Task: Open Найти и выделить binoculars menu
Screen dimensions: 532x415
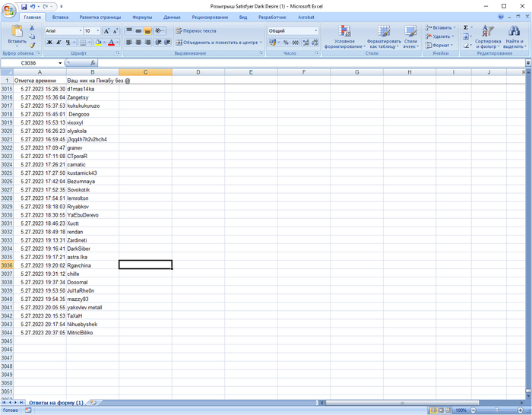Action: (x=515, y=36)
